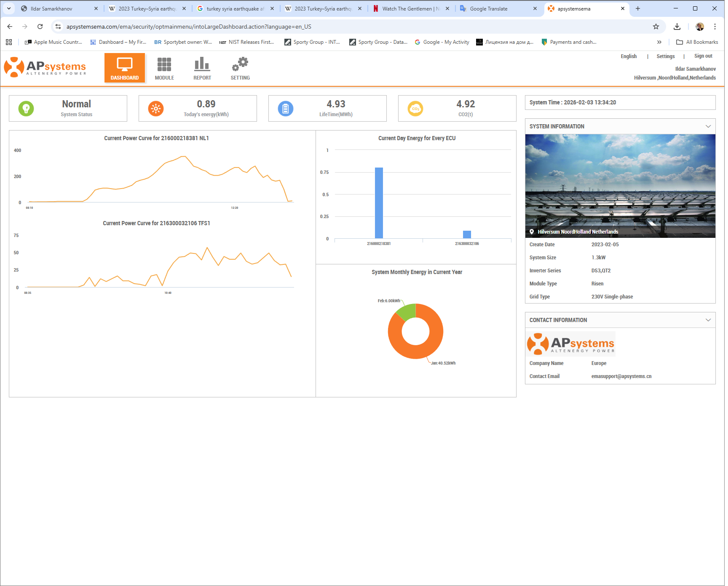Click the orange Today's energy sun icon
The width and height of the screenshot is (728, 586).
coord(156,109)
